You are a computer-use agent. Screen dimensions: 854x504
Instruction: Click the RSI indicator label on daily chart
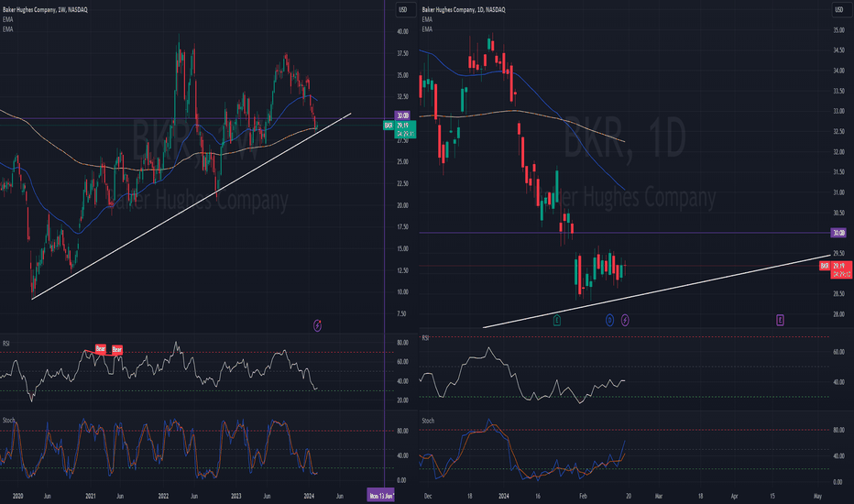click(425, 338)
